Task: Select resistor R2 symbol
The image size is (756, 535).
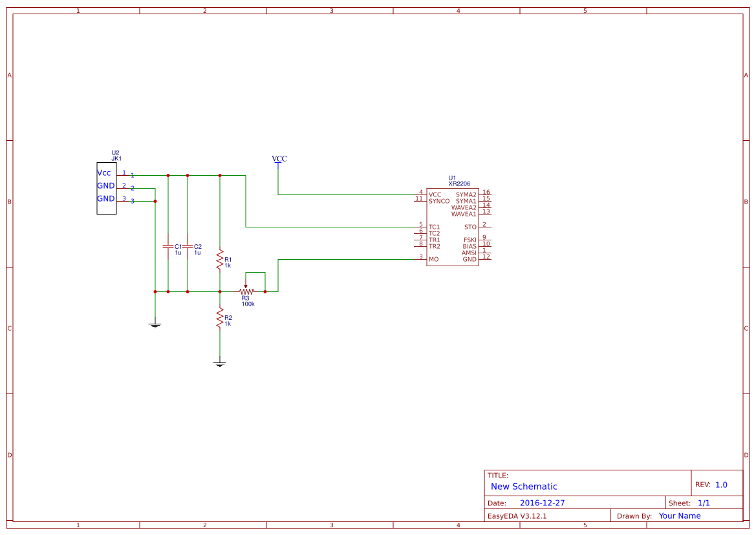Action: (x=220, y=318)
